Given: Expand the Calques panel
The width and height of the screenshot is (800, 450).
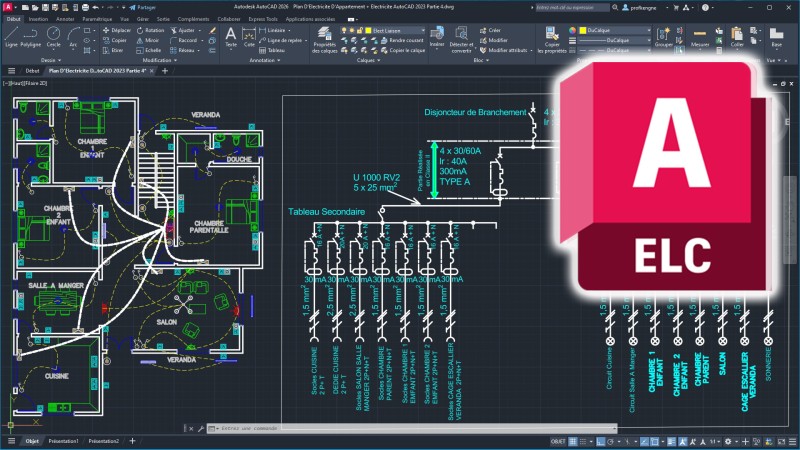Looking at the screenshot, I should [368, 60].
